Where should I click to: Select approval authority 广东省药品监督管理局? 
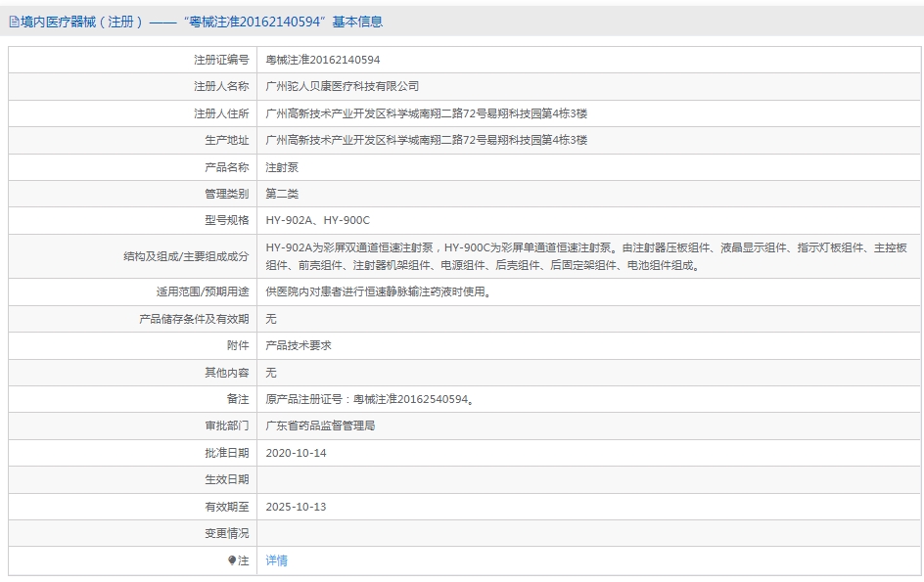click(321, 425)
